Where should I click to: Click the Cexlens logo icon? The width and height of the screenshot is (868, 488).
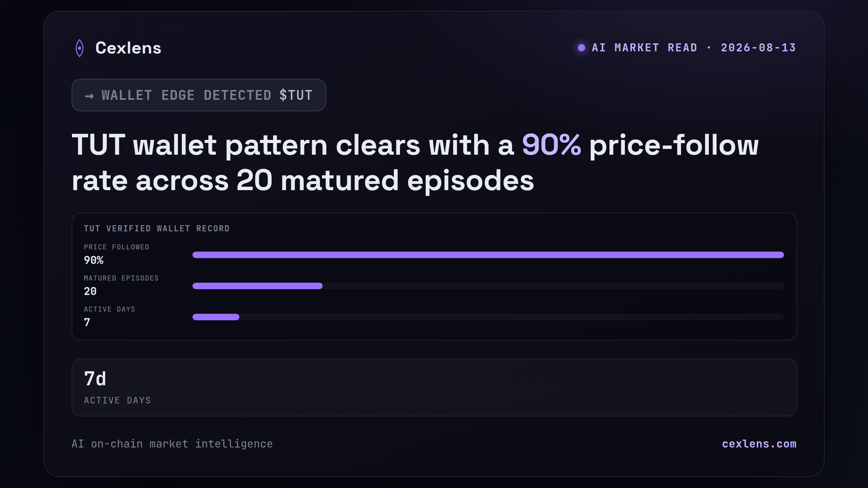80,48
